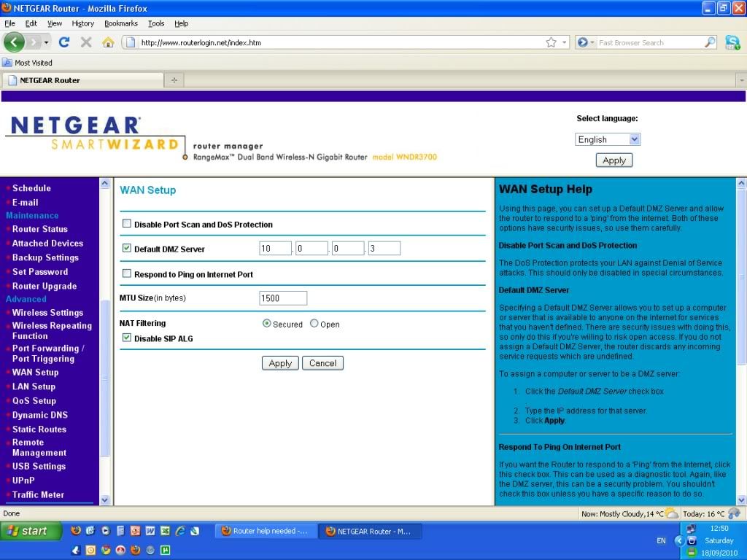747x560 pixels.
Task: Launch Excel from the quick launch bar
Action: click(165, 531)
